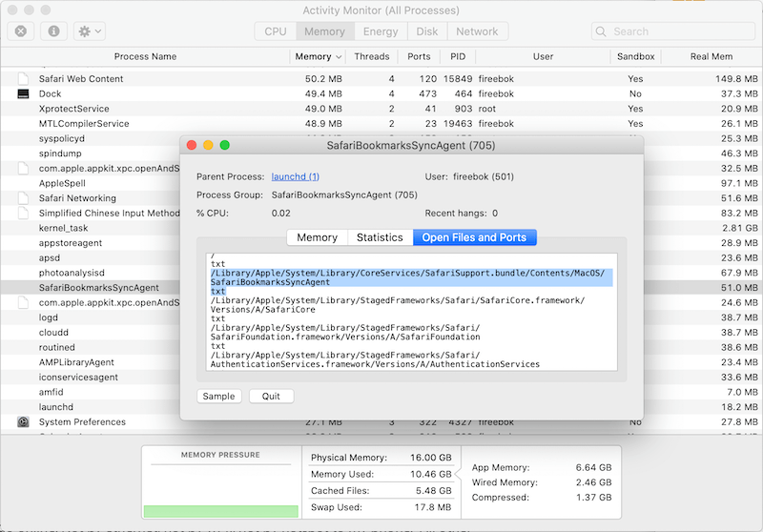This screenshot has height=532, width=763.
Task: Minimize the SafariBookmarksSyncAgent dialog yellow button
Action: [x=208, y=146]
